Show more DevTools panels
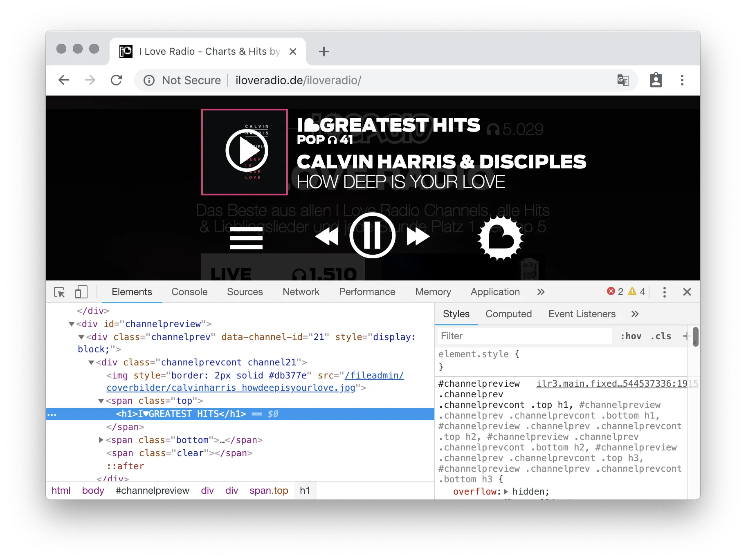The image size is (746, 560). 541,292
